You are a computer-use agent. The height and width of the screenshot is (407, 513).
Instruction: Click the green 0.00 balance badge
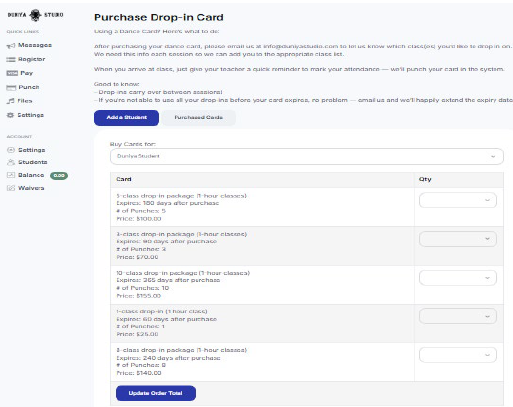pos(59,175)
